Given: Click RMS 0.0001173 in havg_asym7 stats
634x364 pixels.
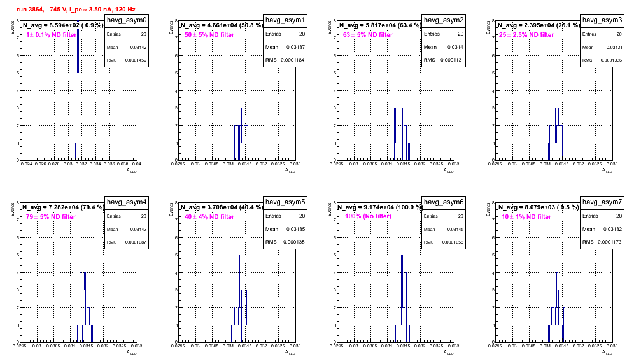Looking at the screenshot, I should [x=602, y=242].
